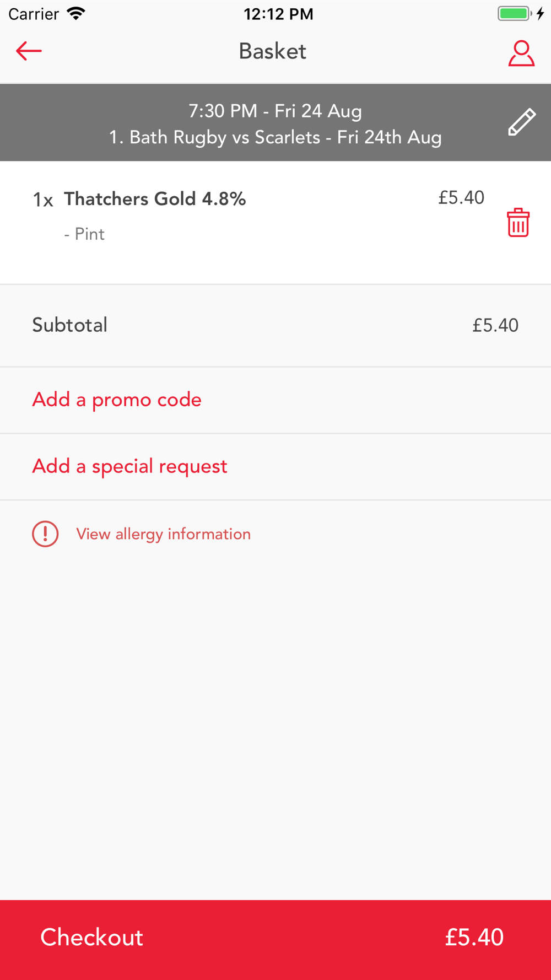The image size is (551, 980).
Task: Select the Thatchers Gold 4.8% item
Action: 155,199
